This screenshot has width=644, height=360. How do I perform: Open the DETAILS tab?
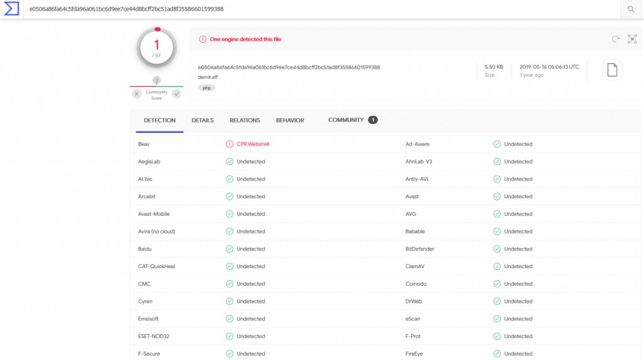click(203, 120)
